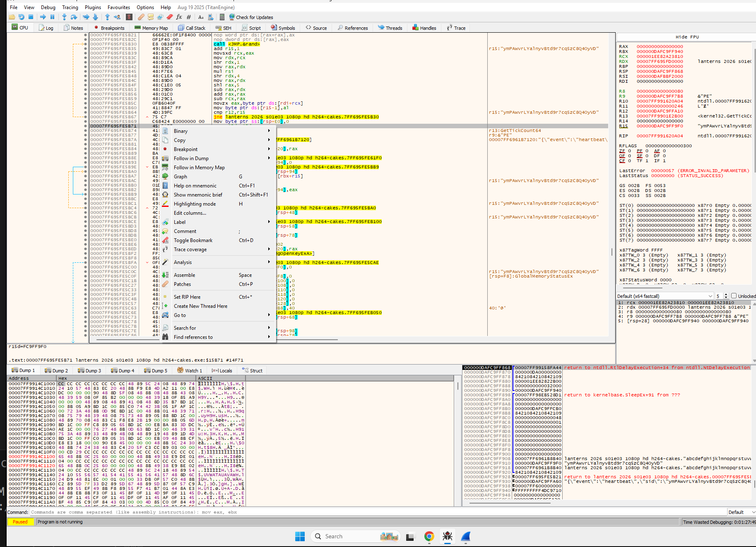Stop debugging with the blue square icon
This screenshot has height=547, width=756.
(31, 17)
